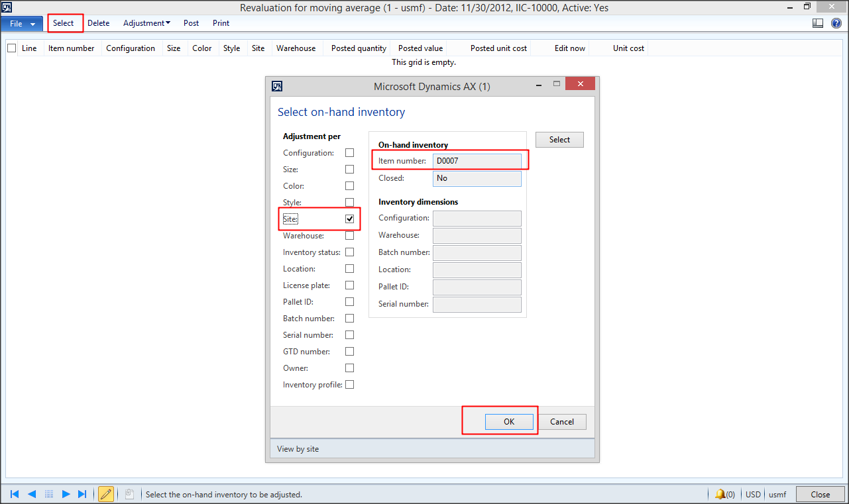This screenshot has width=849, height=504.
Task: Click usmf company in status bar
Action: coord(777,494)
